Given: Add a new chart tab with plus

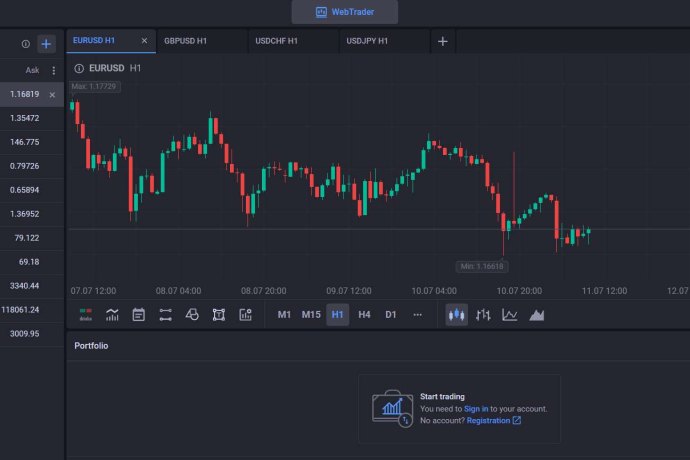Looking at the screenshot, I should pos(443,41).
